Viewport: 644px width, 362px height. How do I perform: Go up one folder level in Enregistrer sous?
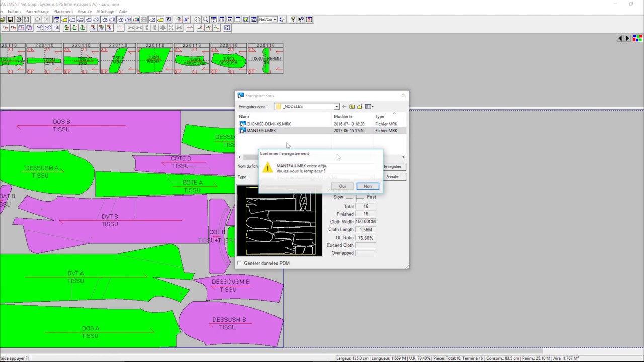352,106
